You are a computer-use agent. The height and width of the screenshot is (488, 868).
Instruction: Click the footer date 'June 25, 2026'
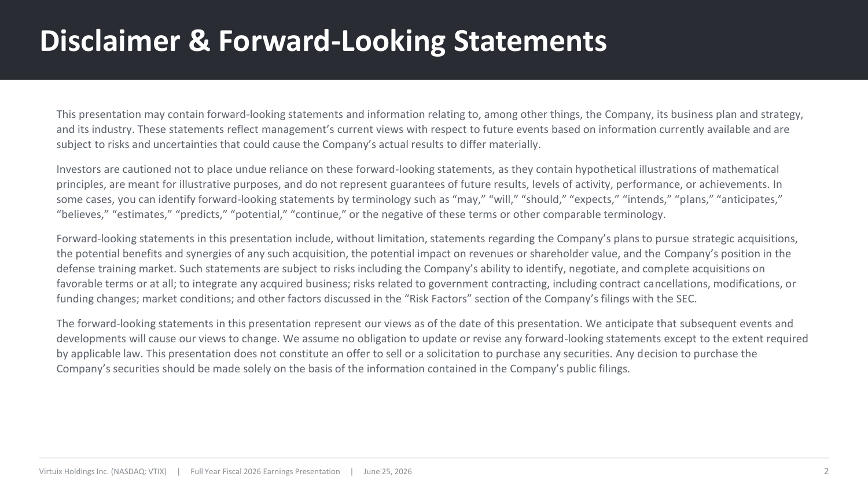coord(388,472)
